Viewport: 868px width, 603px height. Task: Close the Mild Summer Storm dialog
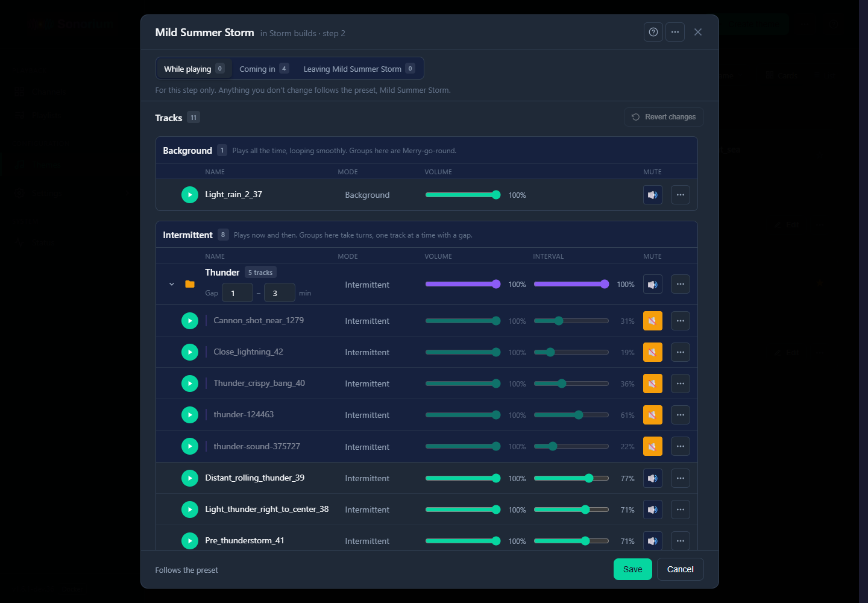pos(698,32)
